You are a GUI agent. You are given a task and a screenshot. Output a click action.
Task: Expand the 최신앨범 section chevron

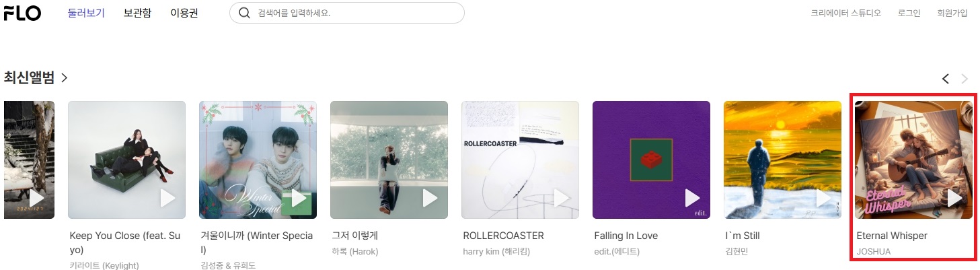pyautogui.click(x=64, y=78)
